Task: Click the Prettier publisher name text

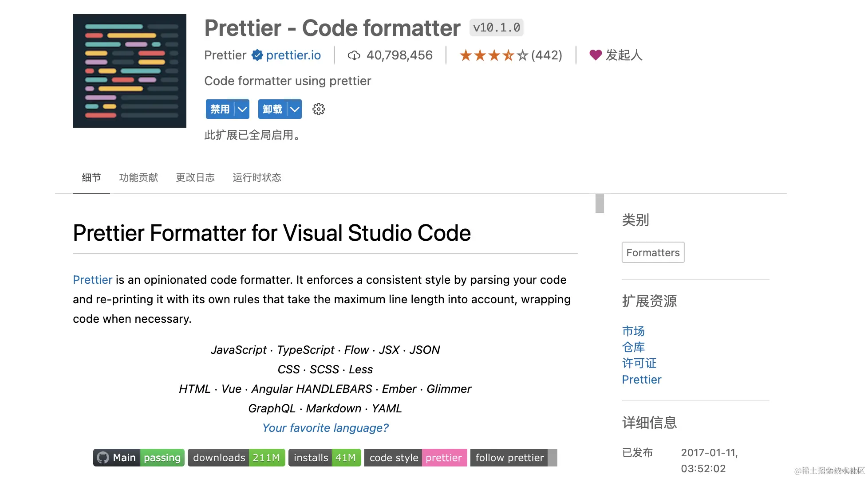Action: tap(225, 55)
